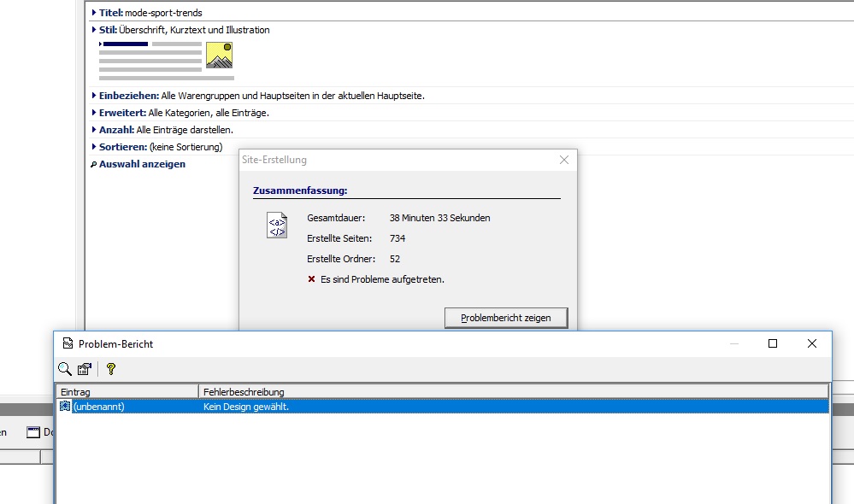Click the magnifier icon in Problem-Bericht toolbar
Screen dimensions: 854x504
(x=65, y=369)
